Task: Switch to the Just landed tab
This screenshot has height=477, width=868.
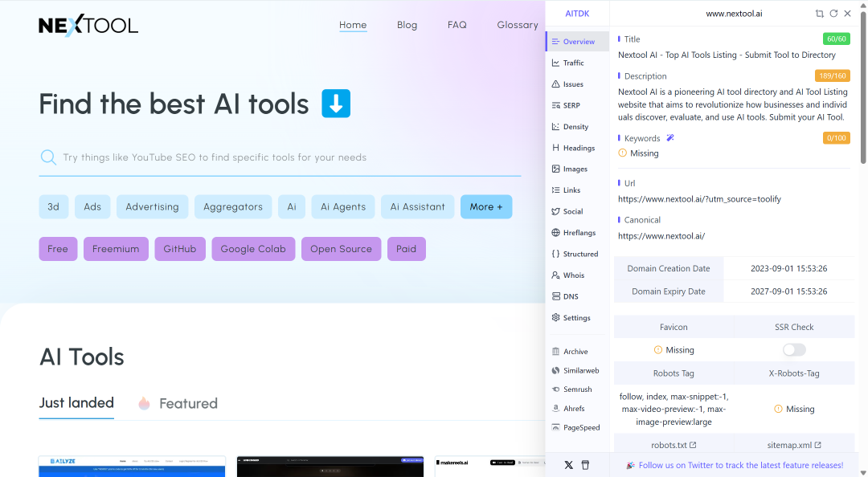Action: coord(76,403)
